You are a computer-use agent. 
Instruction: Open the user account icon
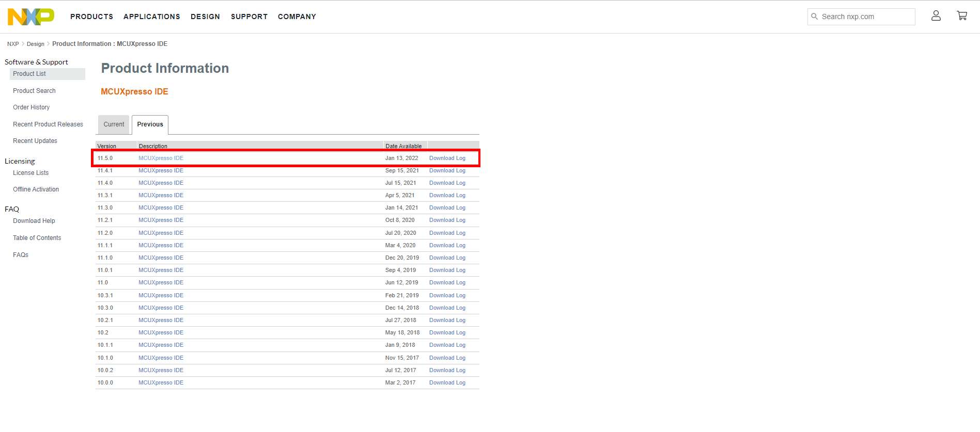pyautogui.click(x=936, y=16)
